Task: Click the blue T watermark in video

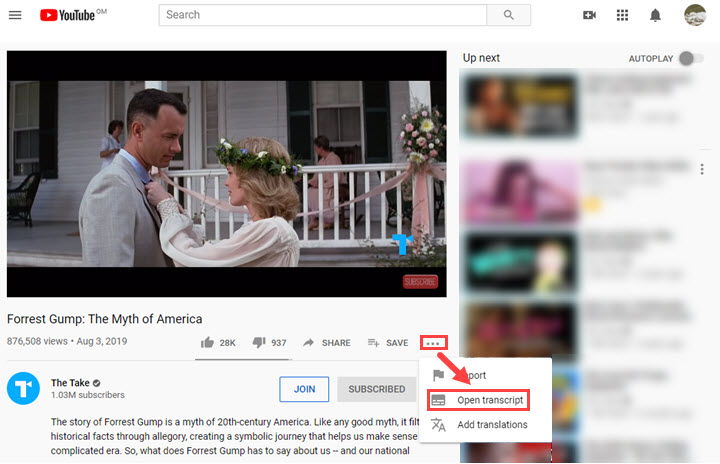Action: click(x=403, y=244)
